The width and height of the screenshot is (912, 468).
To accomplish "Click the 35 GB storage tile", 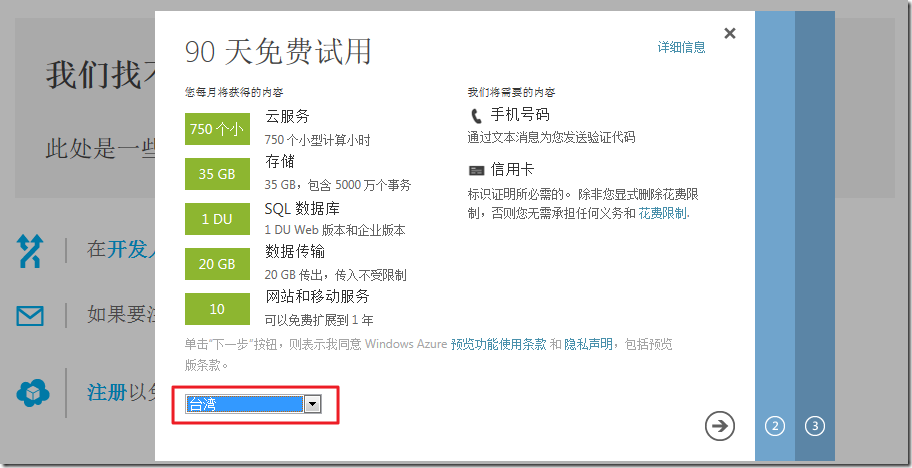I will coord(217,174).
